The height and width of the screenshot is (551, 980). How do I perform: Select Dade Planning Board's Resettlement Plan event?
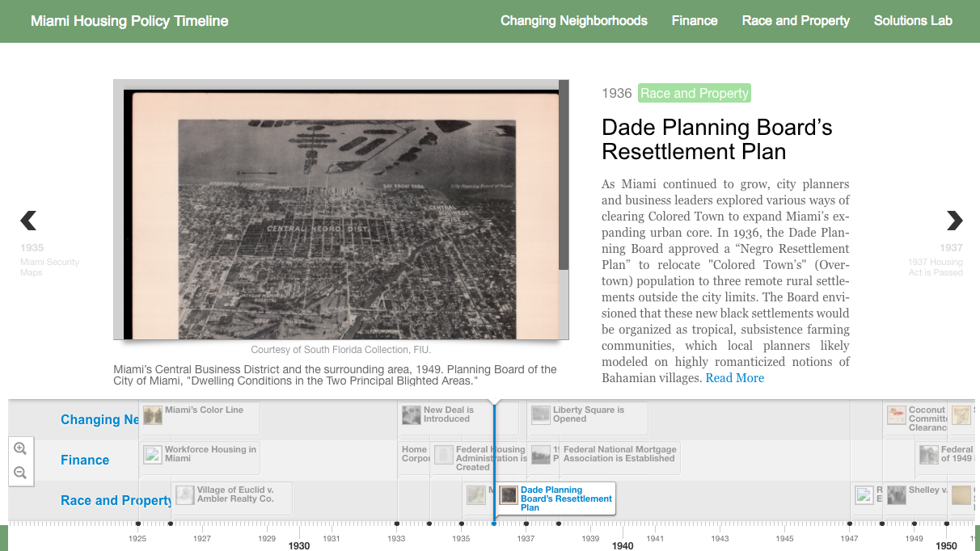click(x=555, y=498)
